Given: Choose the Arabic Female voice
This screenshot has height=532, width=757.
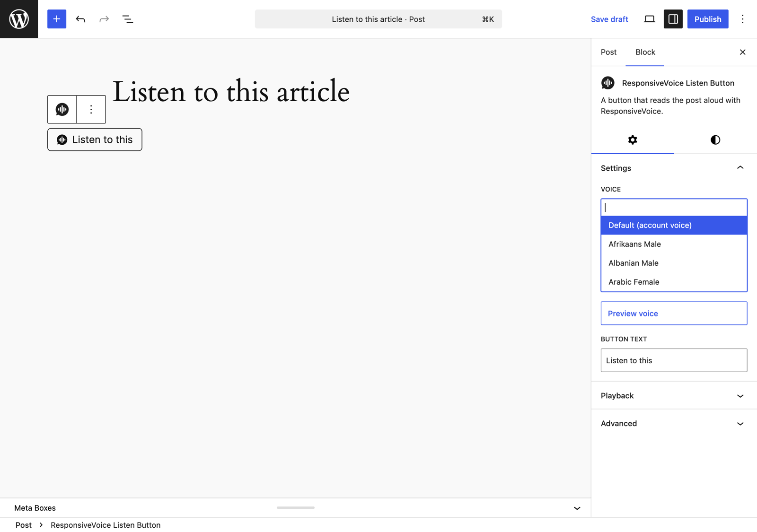Looking at the screenshot, I should (674, 282).
